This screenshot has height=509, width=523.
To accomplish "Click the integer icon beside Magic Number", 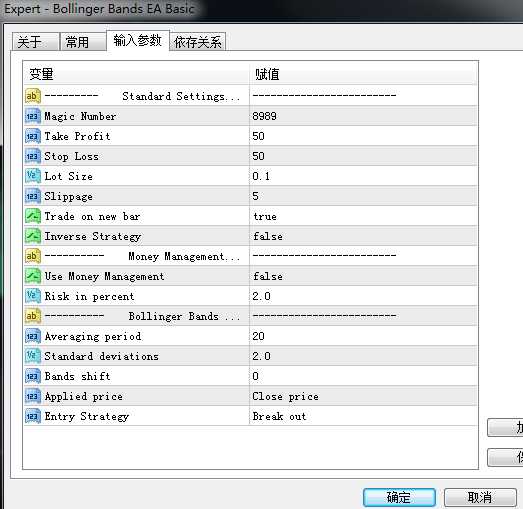I will 33,116.
